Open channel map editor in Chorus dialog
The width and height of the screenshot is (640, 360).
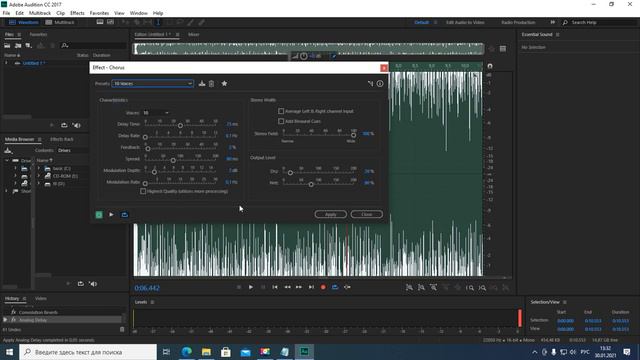pyautogui.click(x=370, y=83)
